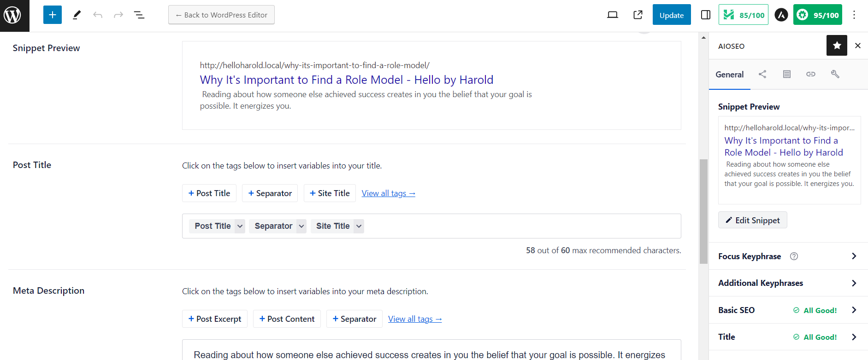Open the block inserter plus button

53,15
